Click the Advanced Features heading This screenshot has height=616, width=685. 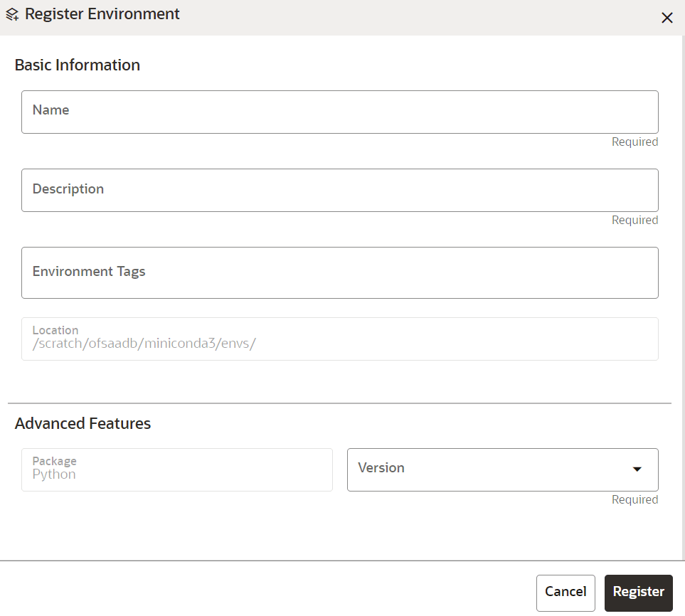83,423
